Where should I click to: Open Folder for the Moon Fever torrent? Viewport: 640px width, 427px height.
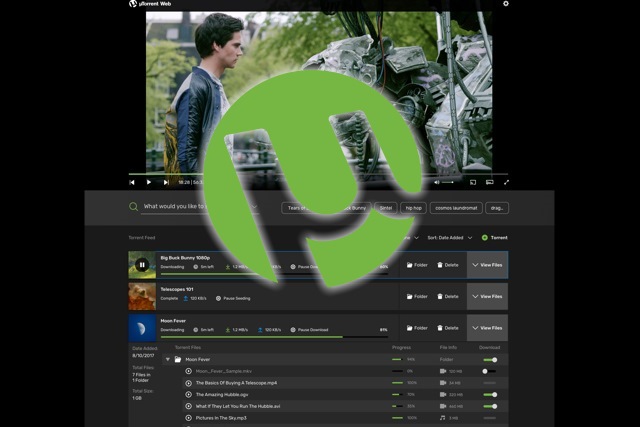tap(417, 328)
